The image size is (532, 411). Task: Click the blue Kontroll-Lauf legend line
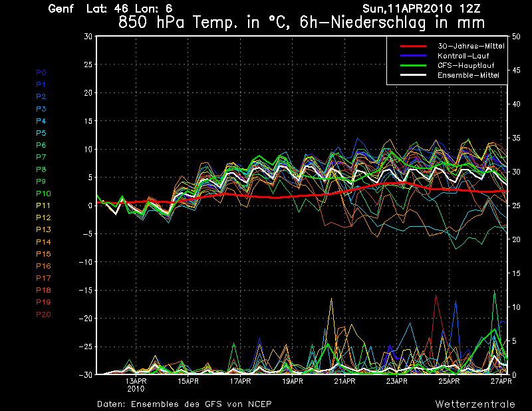(413, 56)
